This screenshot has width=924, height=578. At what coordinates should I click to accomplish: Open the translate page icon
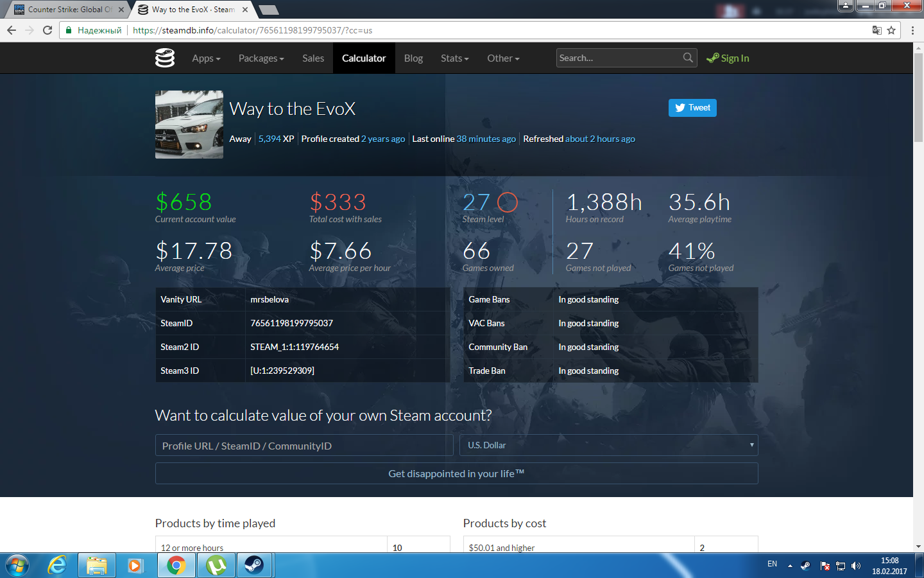(x=877, y=30)
